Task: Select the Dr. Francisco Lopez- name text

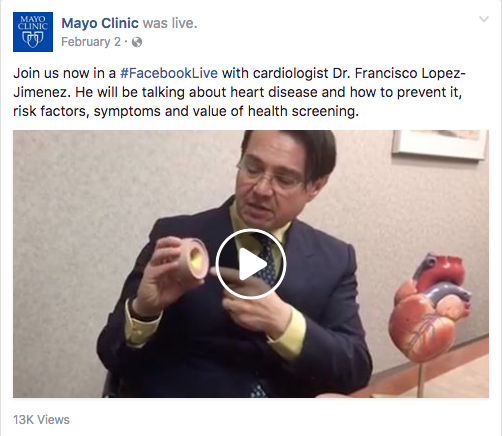Action: (x=399, y=73)
